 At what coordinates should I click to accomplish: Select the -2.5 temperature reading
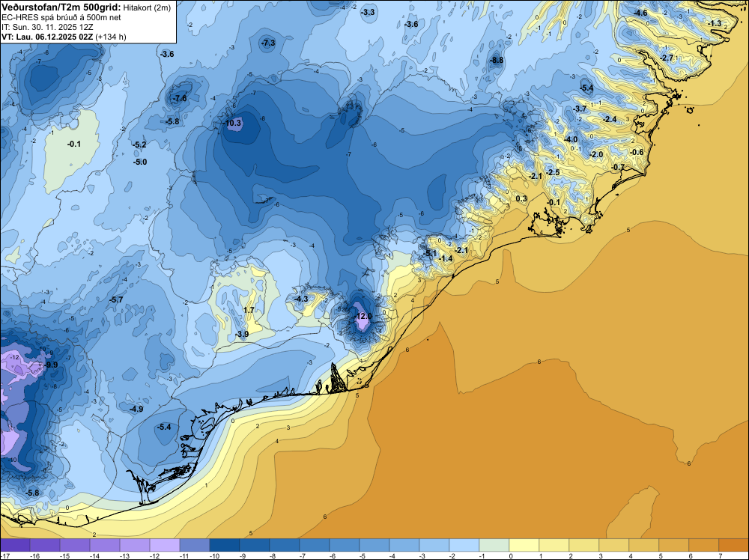553,172
